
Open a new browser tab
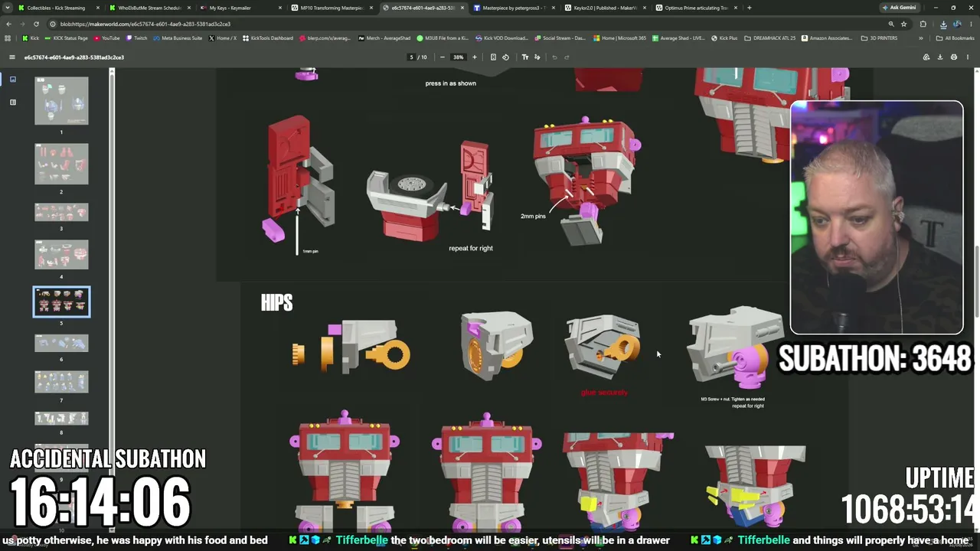[749, 8]
